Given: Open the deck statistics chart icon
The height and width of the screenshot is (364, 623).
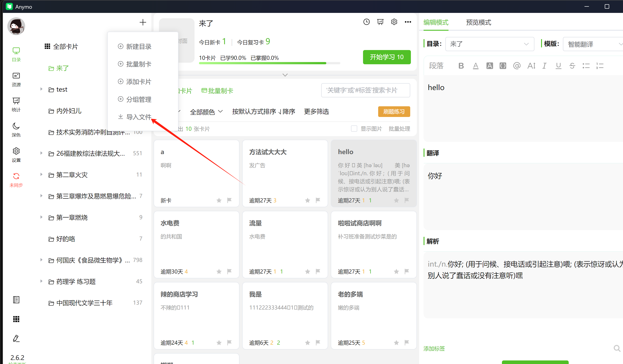Looking at the screenshot, I should (x=380, y=22).
